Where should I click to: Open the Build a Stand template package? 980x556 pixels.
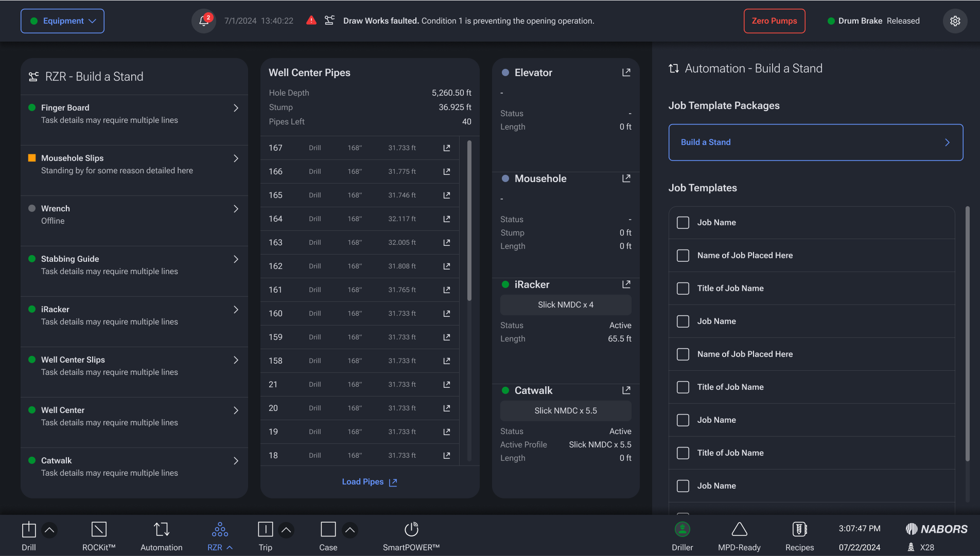(815, 142)
